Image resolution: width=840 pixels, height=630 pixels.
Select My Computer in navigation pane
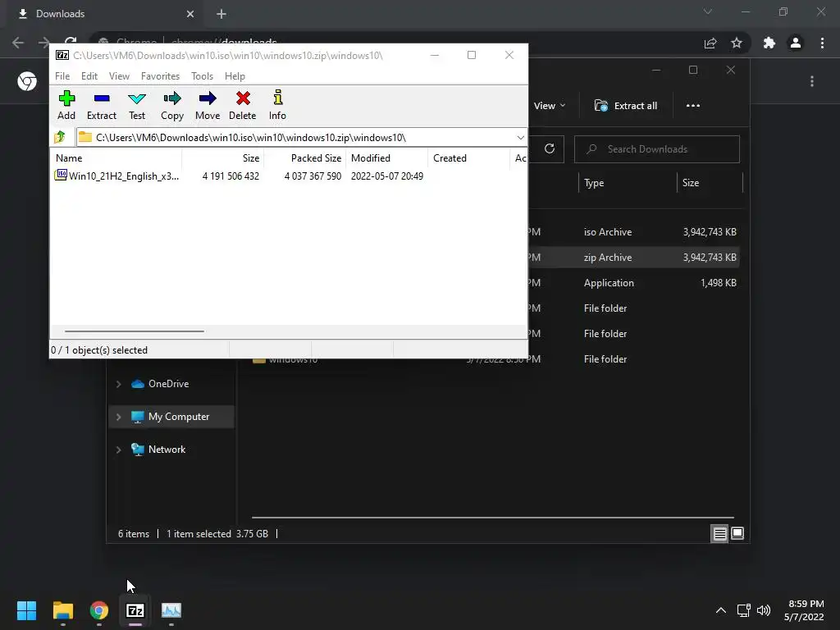(x=171, y=416)
